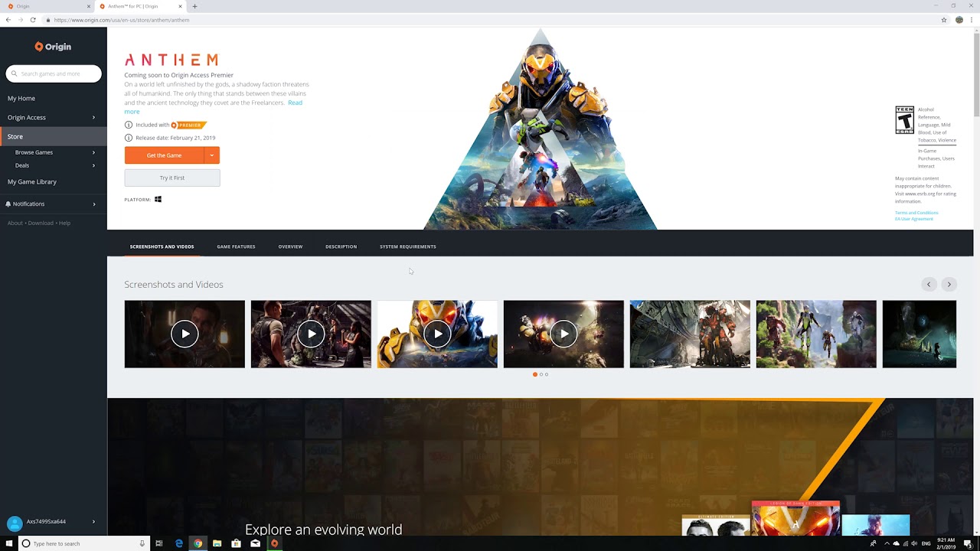Open My Game Library
Viewport: 980px width, 551px height.
(x=32, y=181)
